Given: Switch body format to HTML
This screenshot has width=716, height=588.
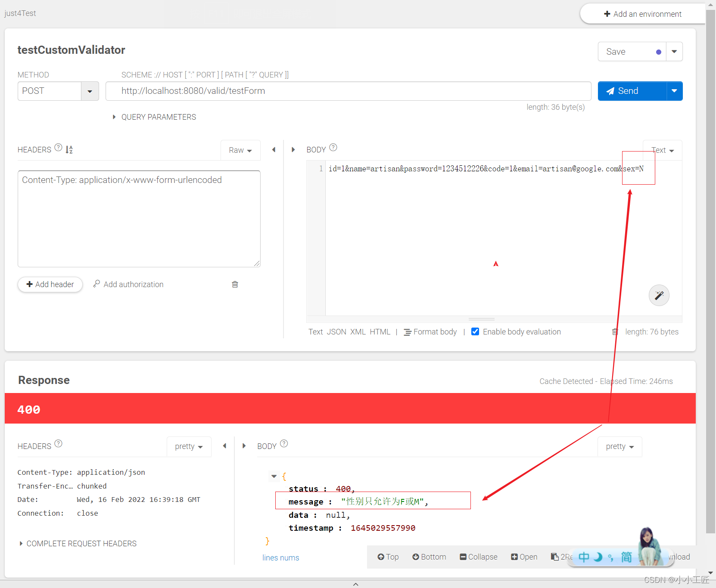Looking at the screenshot, I should pyautogui.click(x=380, y=332).
